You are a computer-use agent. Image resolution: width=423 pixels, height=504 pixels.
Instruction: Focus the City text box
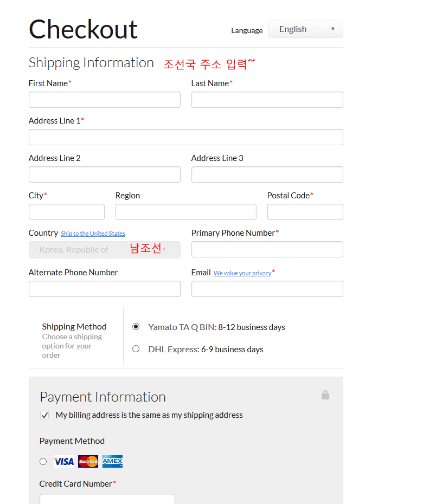click(66, 212)
